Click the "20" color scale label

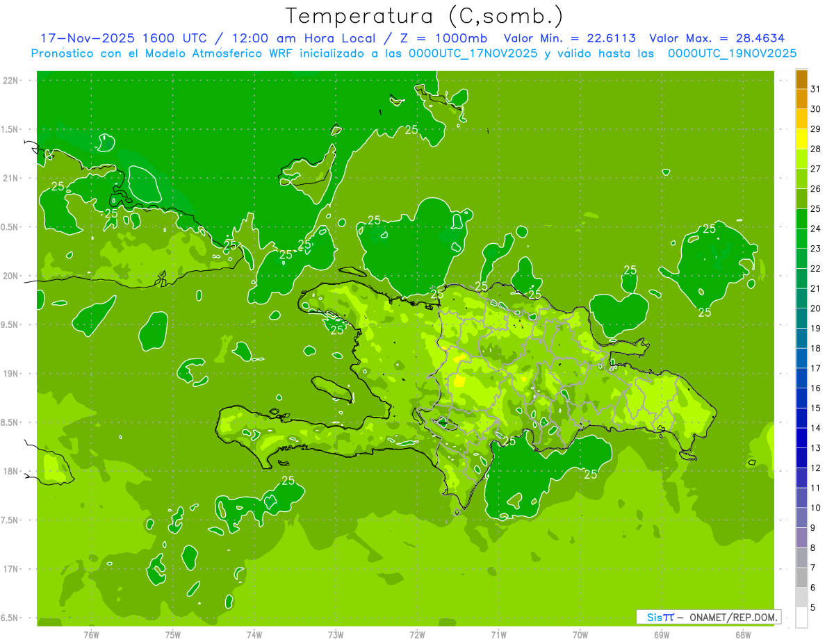tap(816, 308)
